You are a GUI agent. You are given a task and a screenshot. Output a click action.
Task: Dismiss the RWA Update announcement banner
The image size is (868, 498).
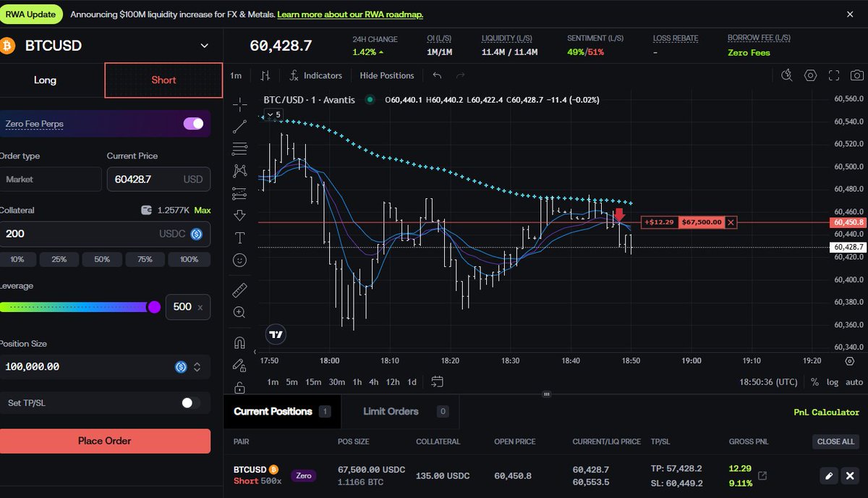point(850,14)
